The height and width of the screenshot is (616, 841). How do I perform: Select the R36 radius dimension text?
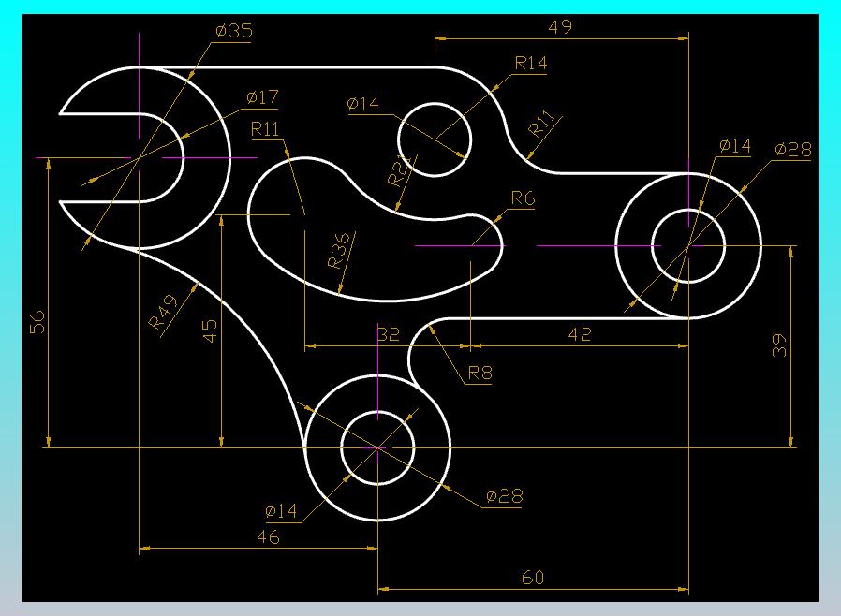pos(339,250)
